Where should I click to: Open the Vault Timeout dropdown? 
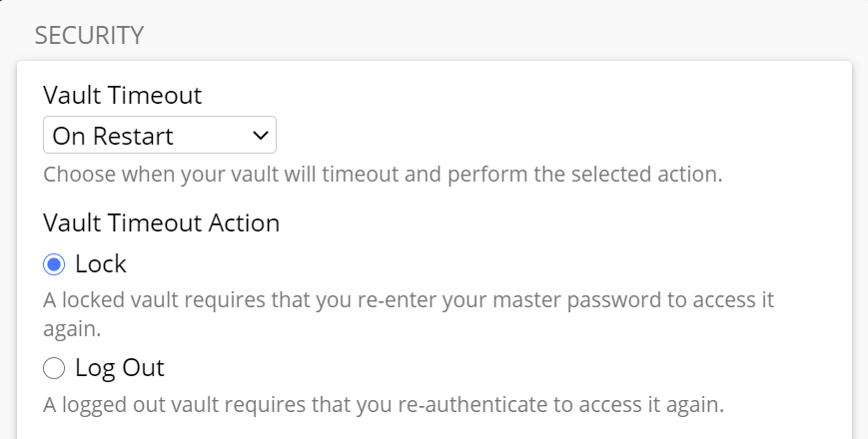click(160, 136)
